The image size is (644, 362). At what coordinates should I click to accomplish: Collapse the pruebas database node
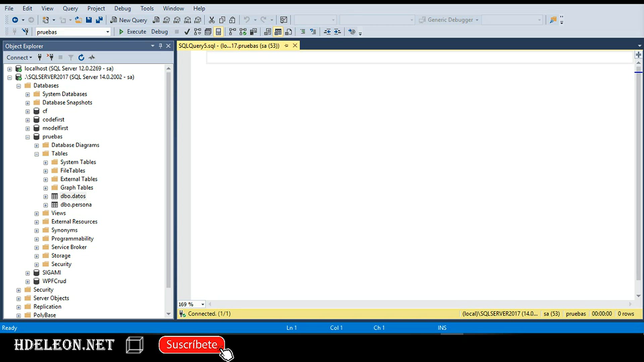[x=28, y=137]
